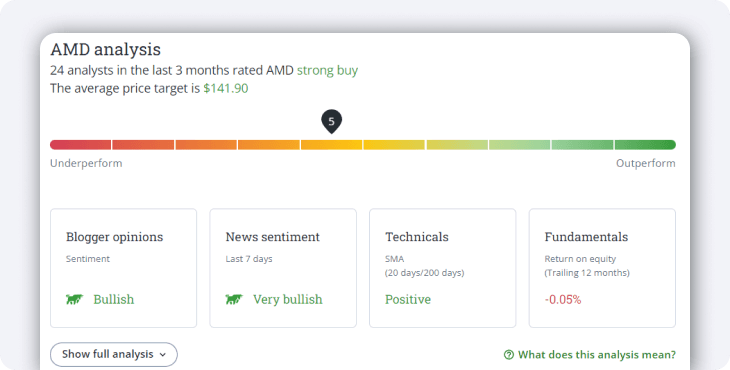730x370 pixels.
Task: Click the bull icon in Blogger opinions
Action: pos(74,299)
